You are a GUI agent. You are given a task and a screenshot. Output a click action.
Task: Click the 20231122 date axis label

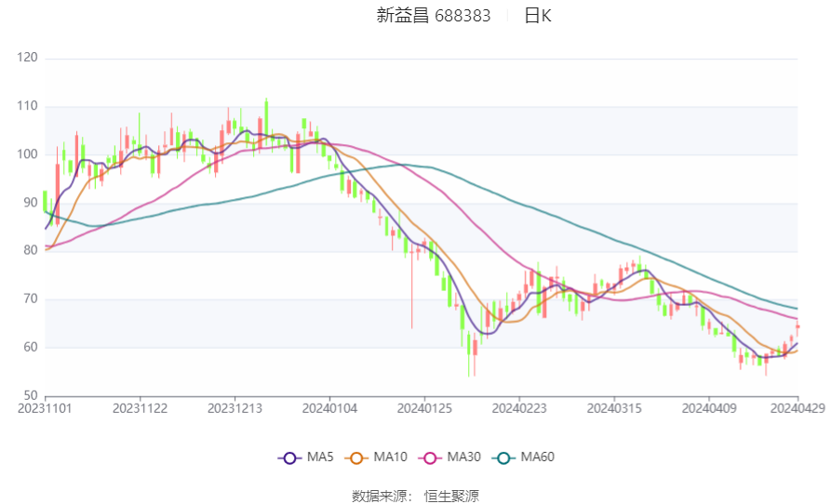(140, 409)
